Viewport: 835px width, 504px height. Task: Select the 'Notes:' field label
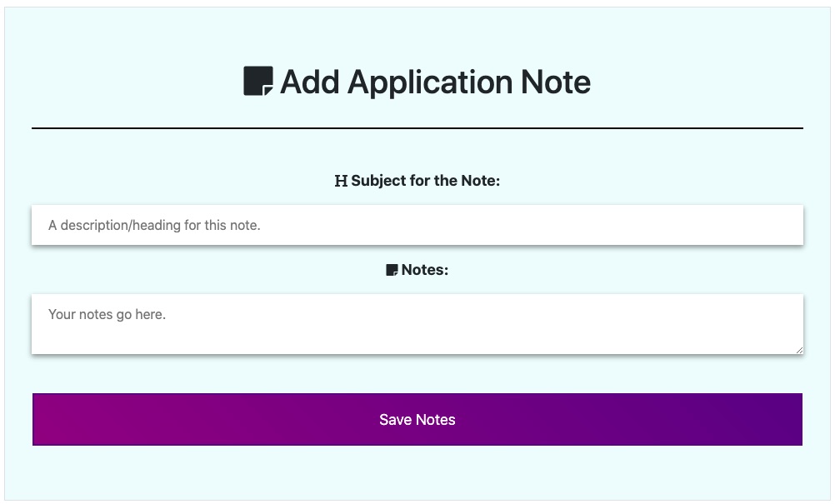[425, 270]
